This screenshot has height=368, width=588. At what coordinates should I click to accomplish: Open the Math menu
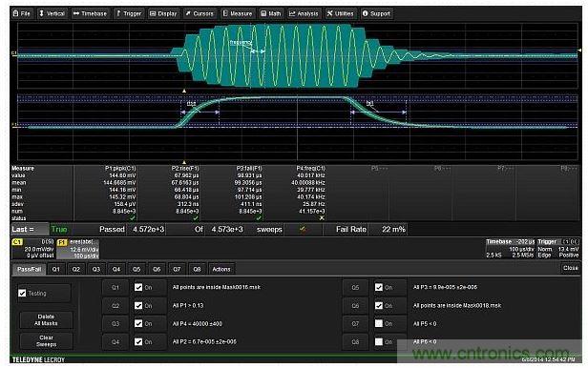271,13
